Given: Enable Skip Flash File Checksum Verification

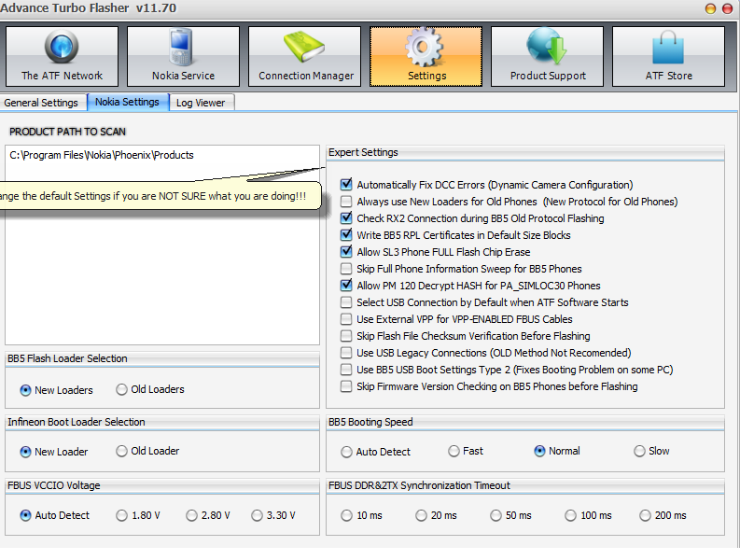Looking at the screenshot, I should [346, 336].
